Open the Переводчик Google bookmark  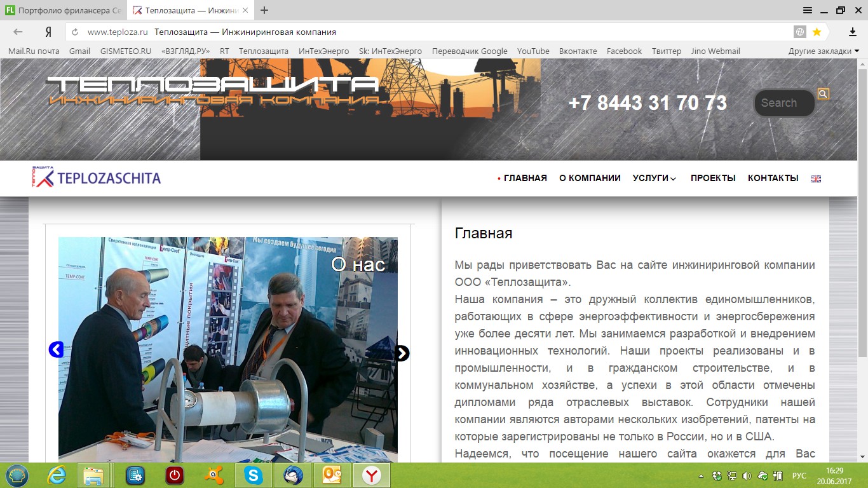coord(470,51)
